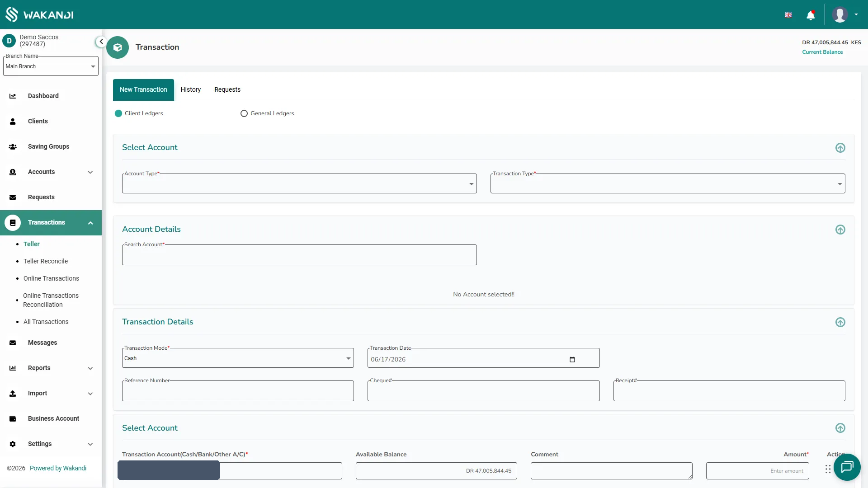Screen dimensions: 868x488
Task: Click the Reports bar chart icon
Action: (13, 368)
